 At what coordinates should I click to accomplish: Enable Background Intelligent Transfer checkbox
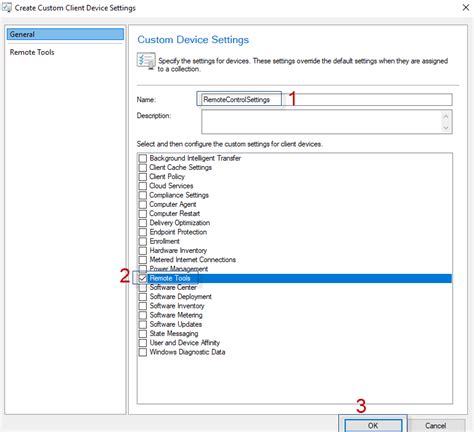tap(143, 158)
